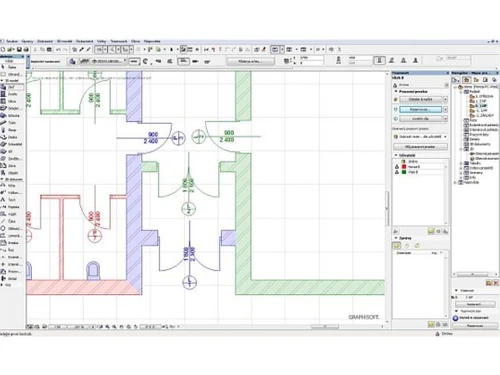Open the Teamwork menu
Image resolution: width=500 pixels, height=375 pixels.
pyautogui.click(x=119, y=41)
